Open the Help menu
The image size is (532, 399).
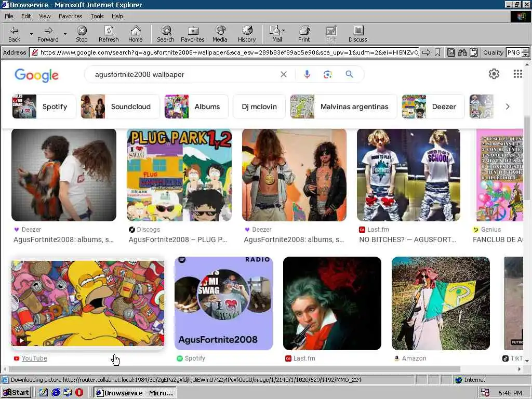[117, 16]
